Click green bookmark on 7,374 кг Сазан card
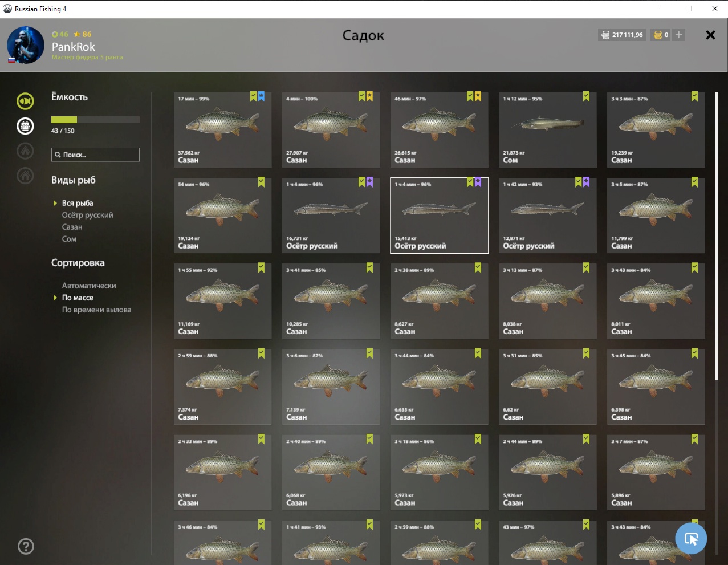 (261, 354)
